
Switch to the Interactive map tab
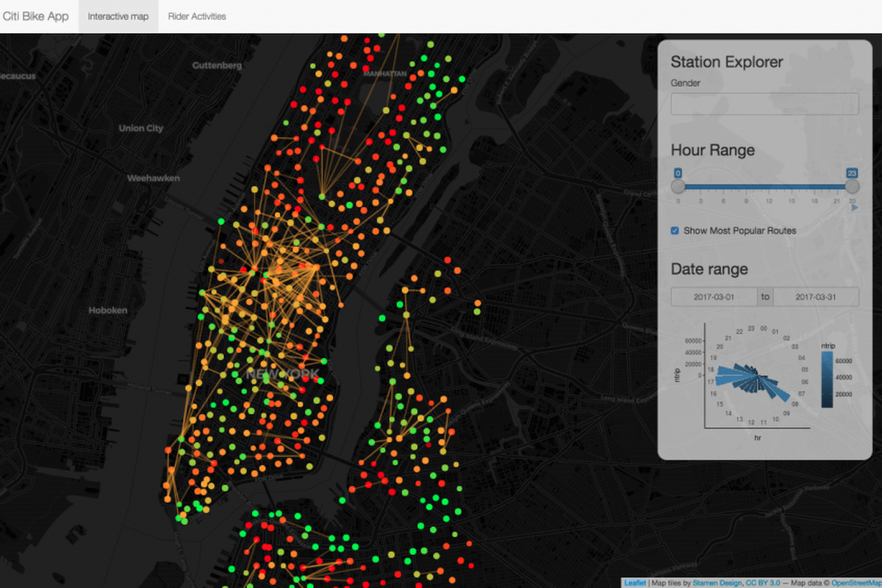(118, 16)
